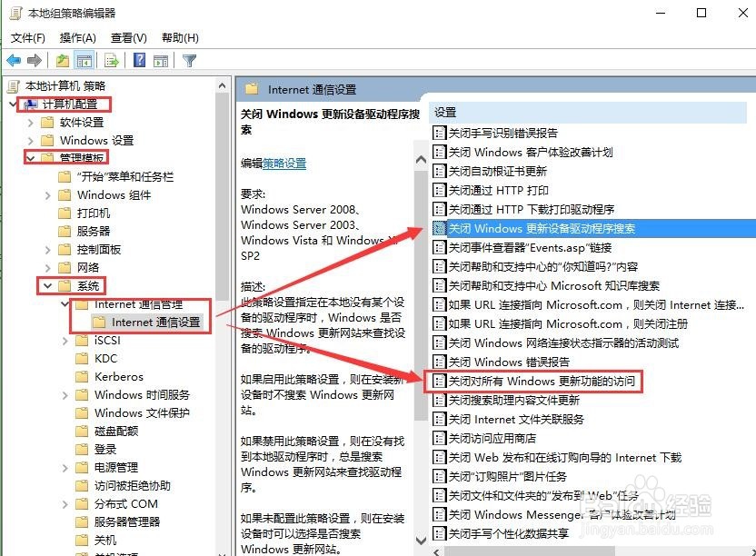
Task: Select 如果 URL 连接指向 Microsoft.com，则关闭注册 policy
Action: click(568, 323)
